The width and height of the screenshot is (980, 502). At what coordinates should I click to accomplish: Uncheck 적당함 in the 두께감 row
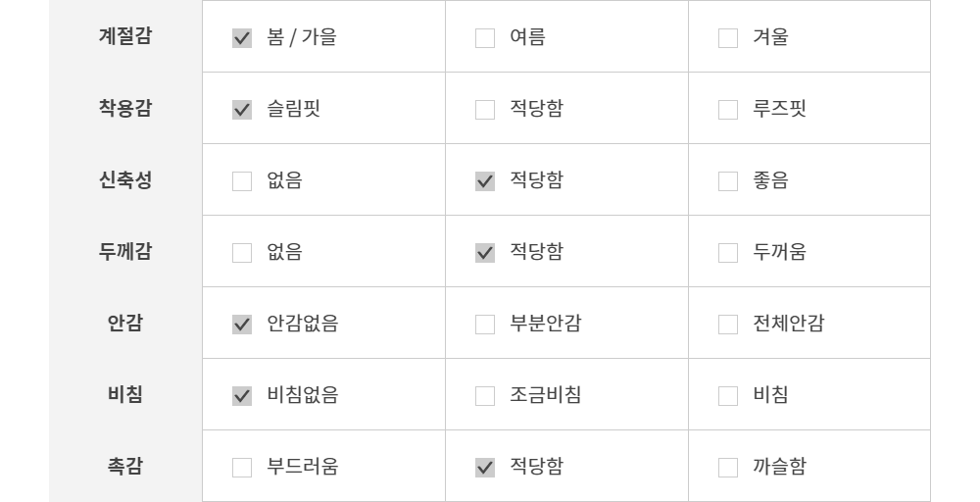485,253
